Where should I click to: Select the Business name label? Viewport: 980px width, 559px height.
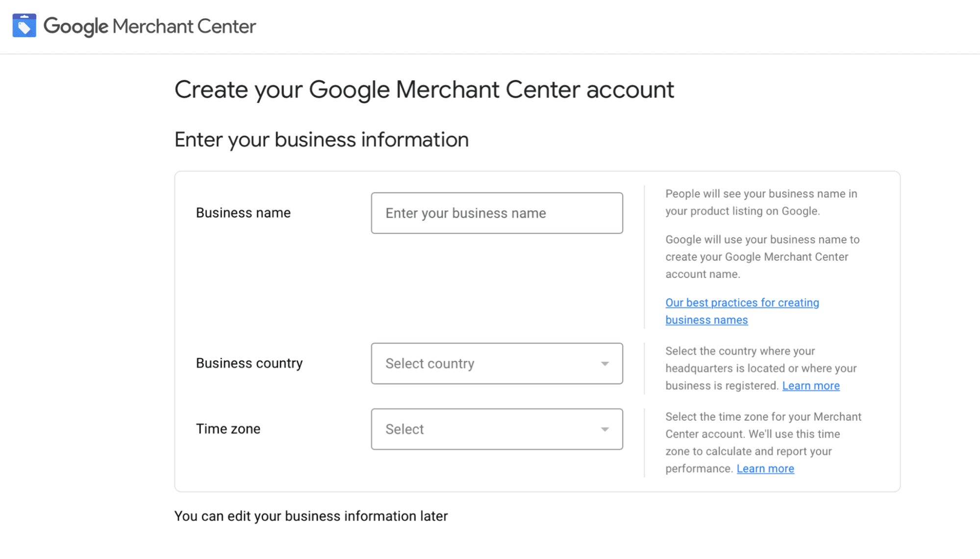[243, 213]
